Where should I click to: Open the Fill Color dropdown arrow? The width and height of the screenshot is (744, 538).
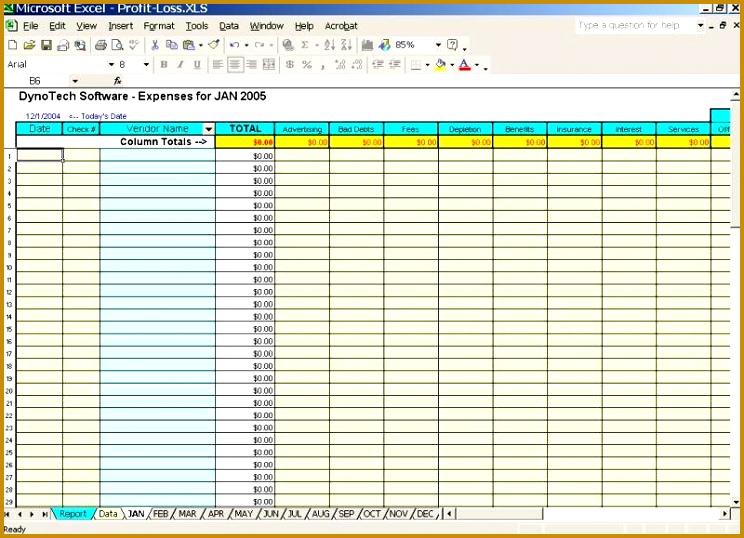[x=452, y=65]
